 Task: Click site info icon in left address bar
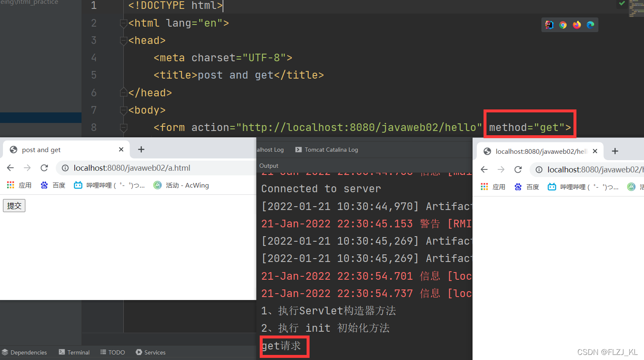[65, 168]
